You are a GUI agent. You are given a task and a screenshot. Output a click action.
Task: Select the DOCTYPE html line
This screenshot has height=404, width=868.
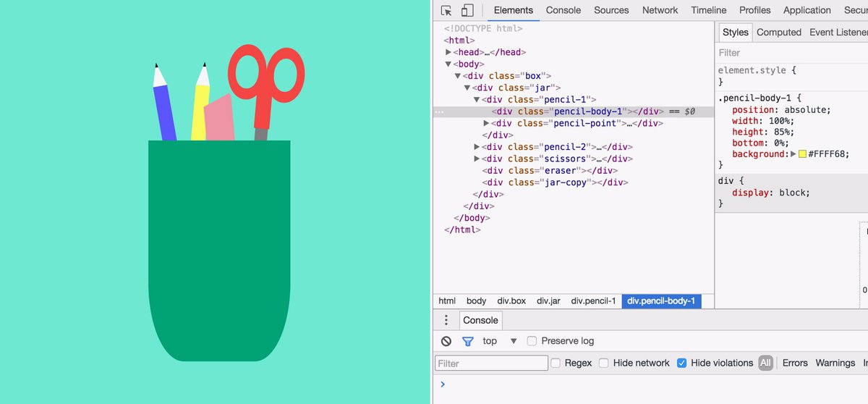pyautogui.click(x=482, y=28)
